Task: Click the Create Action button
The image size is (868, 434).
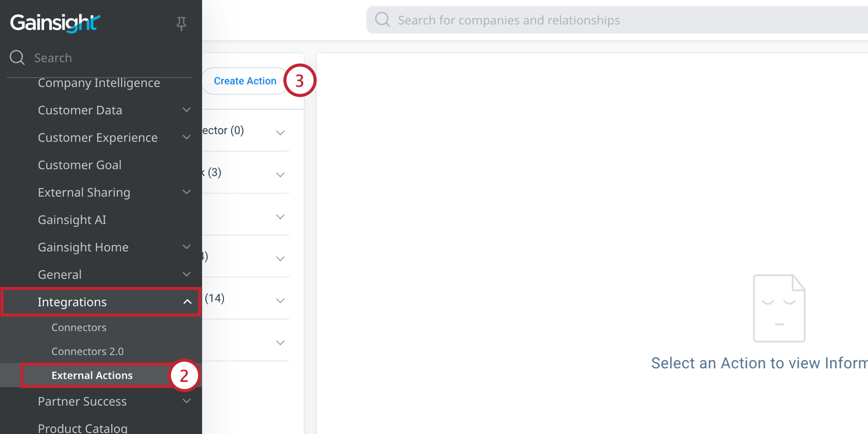Action: (x=245, y=81)
